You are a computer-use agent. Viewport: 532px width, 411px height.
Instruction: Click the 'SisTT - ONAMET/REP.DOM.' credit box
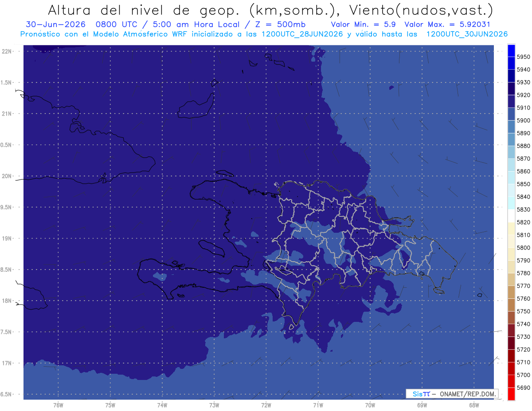click(x=452, y=394)
